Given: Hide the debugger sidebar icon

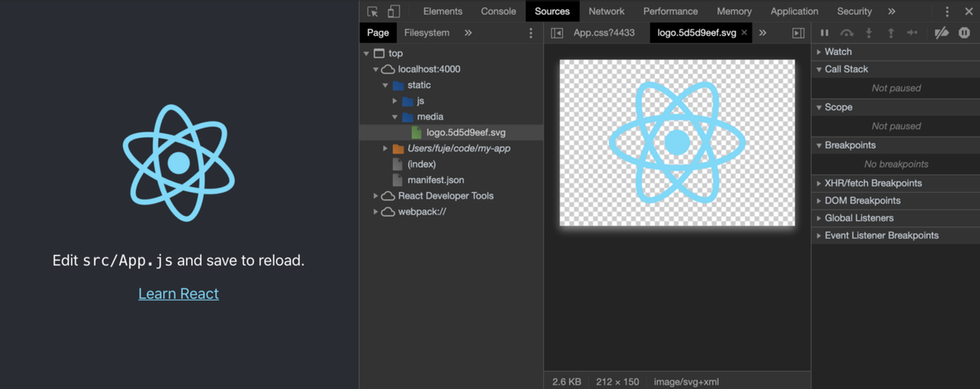Looking at the screenshot, I should click(x=799, y=33).
